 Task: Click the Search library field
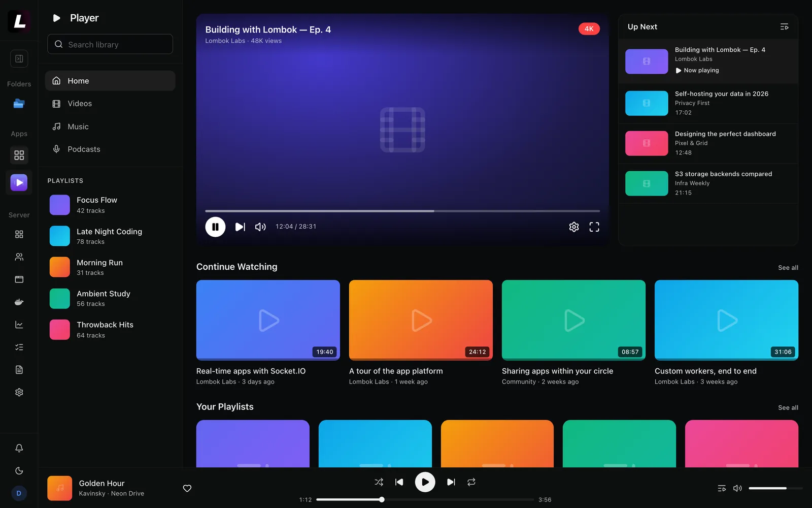(x=110, y=44)
